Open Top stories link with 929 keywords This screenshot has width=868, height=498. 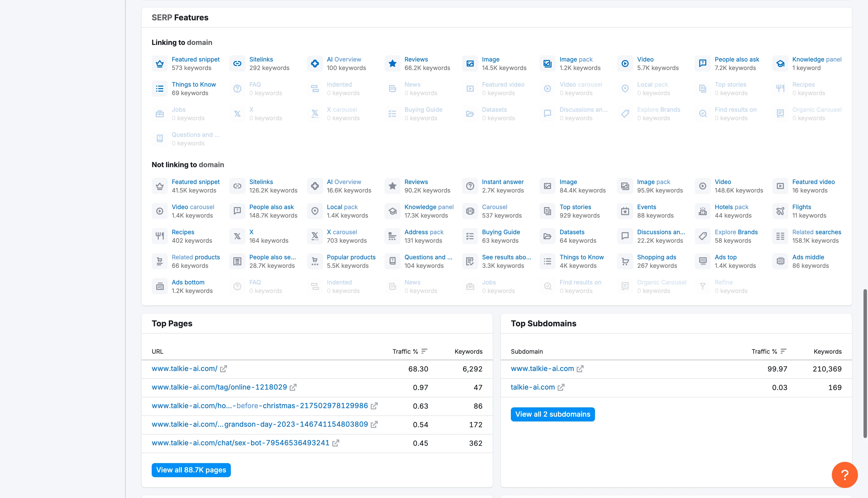575,207
